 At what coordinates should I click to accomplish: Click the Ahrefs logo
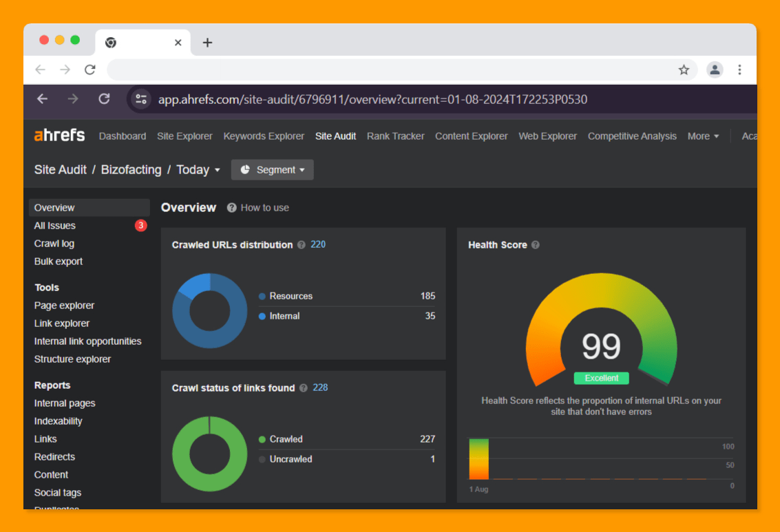point(60,136)
